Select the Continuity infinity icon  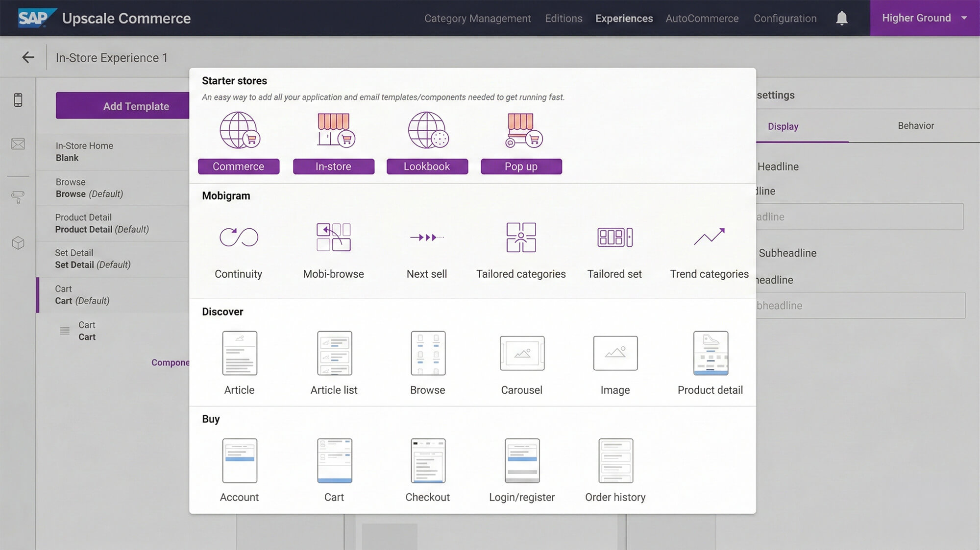(x=239, y=237)
